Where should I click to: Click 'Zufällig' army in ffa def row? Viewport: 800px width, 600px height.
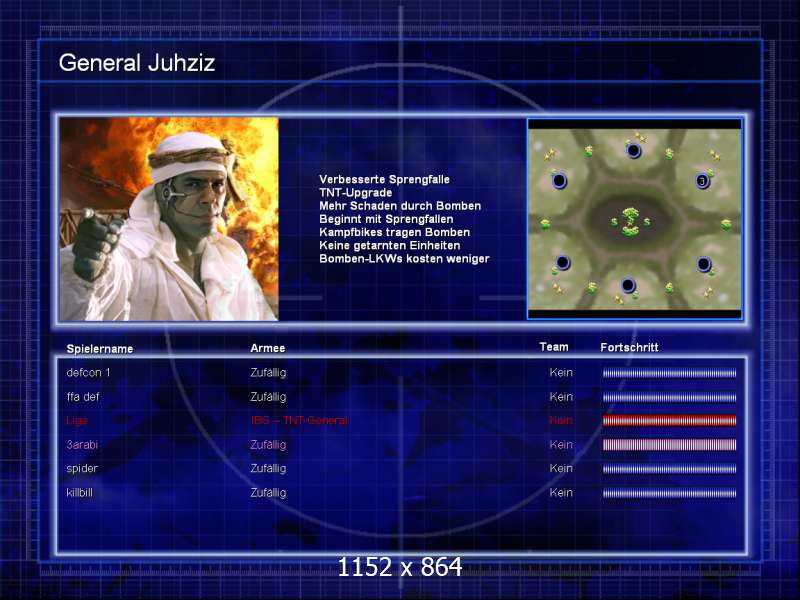coord(268,397)
